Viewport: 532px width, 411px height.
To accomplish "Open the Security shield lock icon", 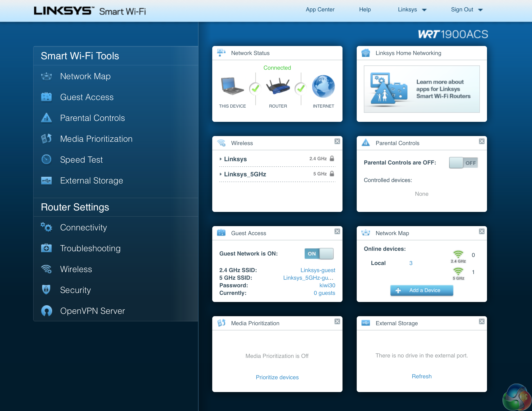I will point(46,290).
